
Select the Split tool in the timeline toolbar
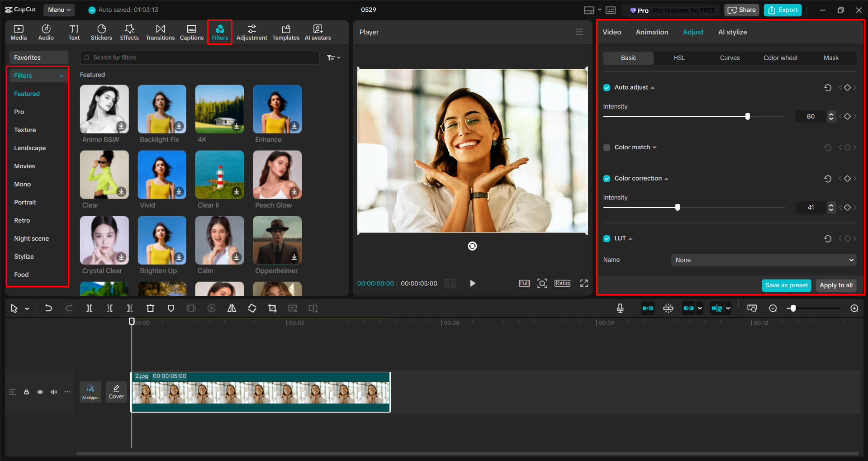[89, 308]
